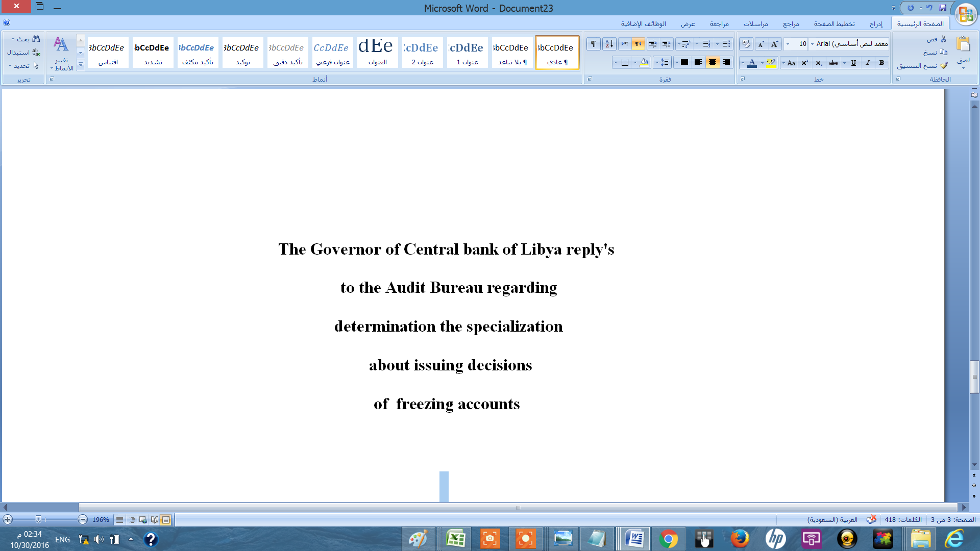
Task: Apply paragraph shading paint bucket
Action: [x=644, y=63]
